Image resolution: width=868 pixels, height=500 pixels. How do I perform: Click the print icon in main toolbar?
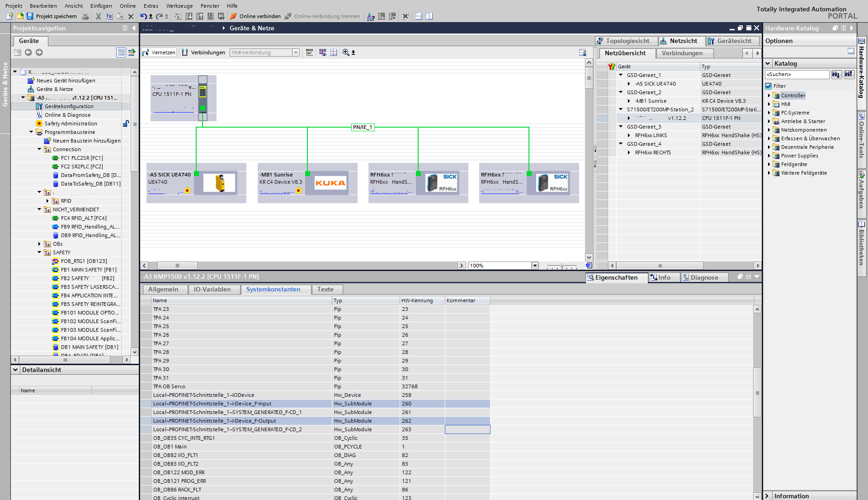[x=85, y=16]
